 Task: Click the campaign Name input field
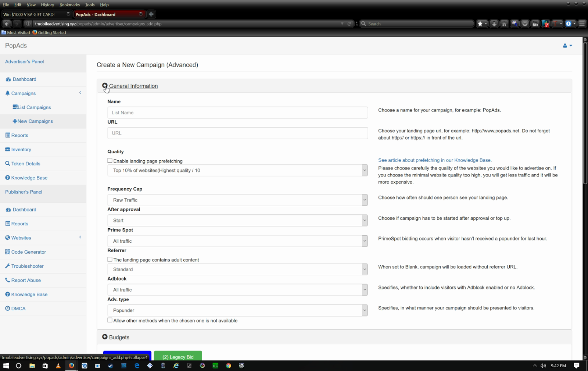(x=237, y=113)
